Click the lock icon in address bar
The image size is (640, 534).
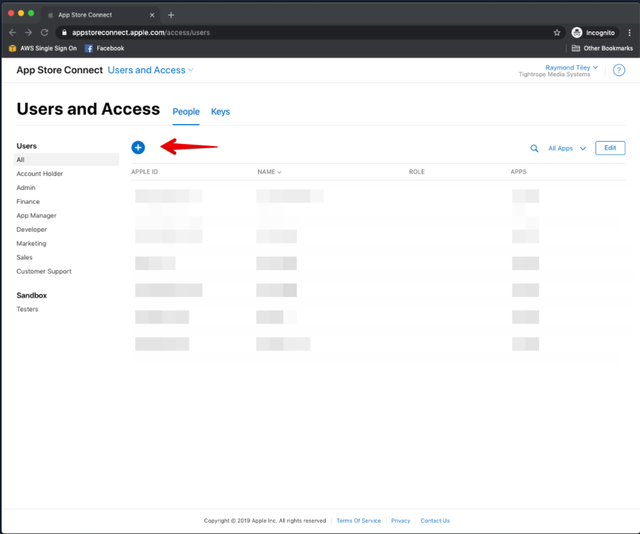pos(64,33)
